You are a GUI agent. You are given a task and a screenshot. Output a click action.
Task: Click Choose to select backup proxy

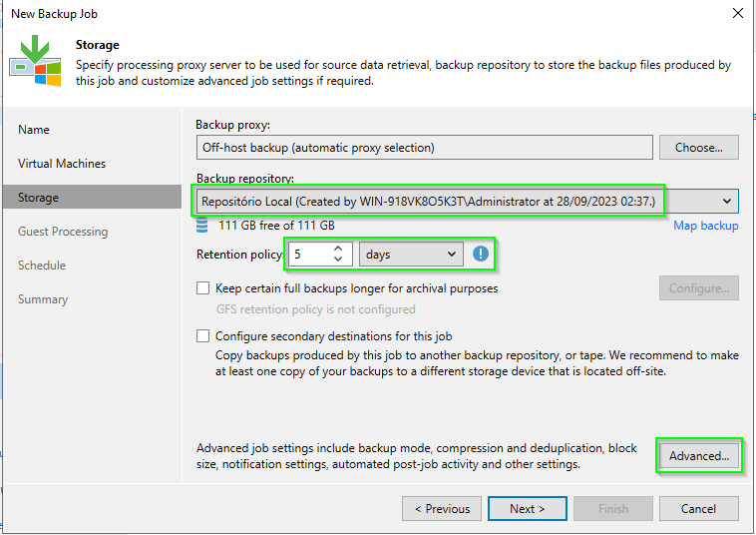click(699, 148)
